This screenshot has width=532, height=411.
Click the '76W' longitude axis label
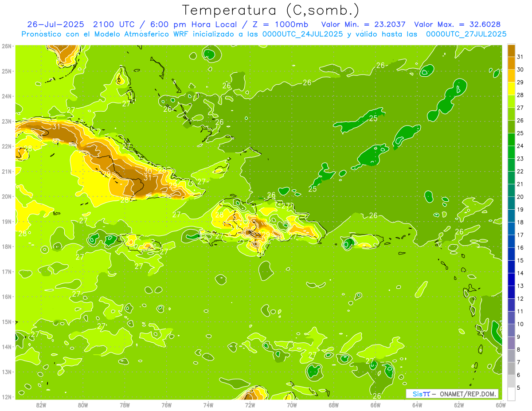tap(166, 405)
